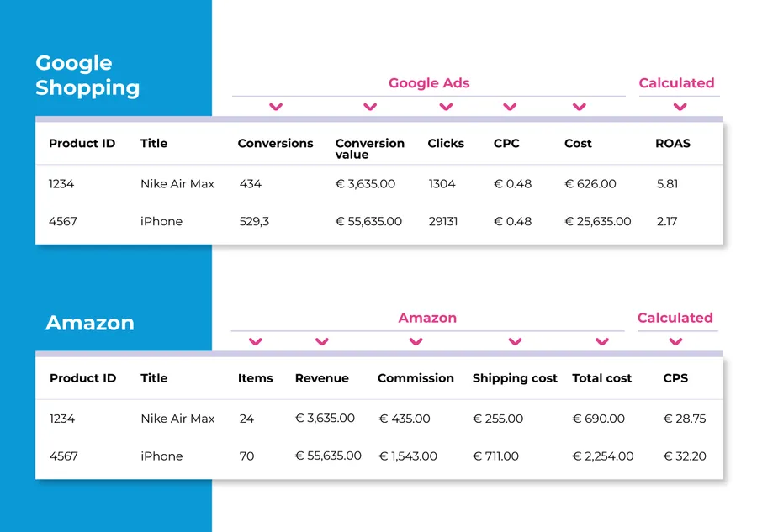Click the Google Shopping section heading
The width and height of the screenshot is (757, 532).
pos(87,76)
